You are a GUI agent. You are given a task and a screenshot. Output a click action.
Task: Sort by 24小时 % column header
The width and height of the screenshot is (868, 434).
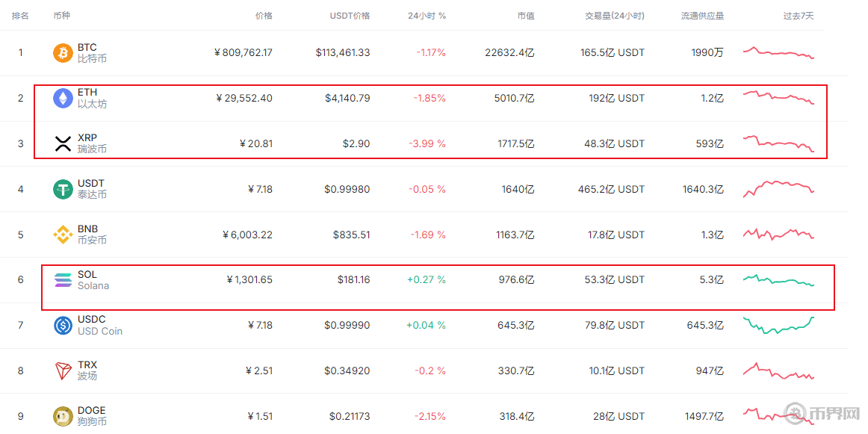427,16
